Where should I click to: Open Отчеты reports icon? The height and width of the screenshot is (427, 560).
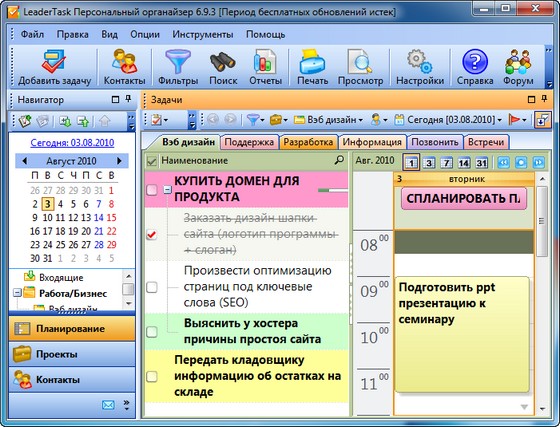tap(265, 68)
